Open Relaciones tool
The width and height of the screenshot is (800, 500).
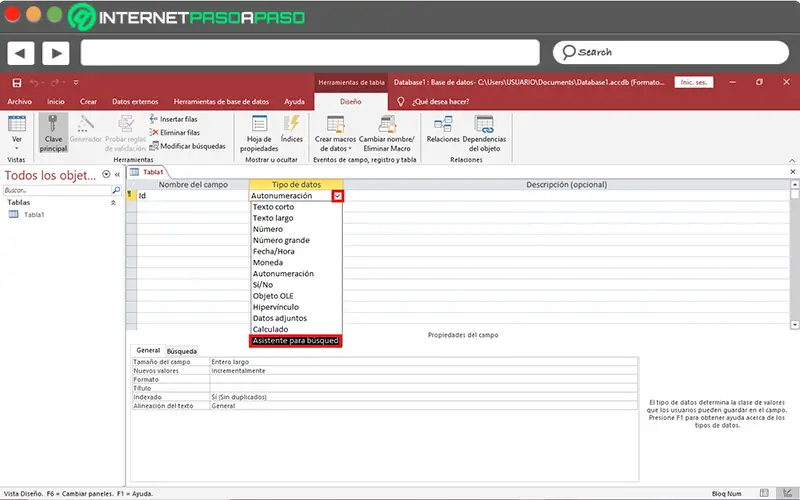(443, 129)
